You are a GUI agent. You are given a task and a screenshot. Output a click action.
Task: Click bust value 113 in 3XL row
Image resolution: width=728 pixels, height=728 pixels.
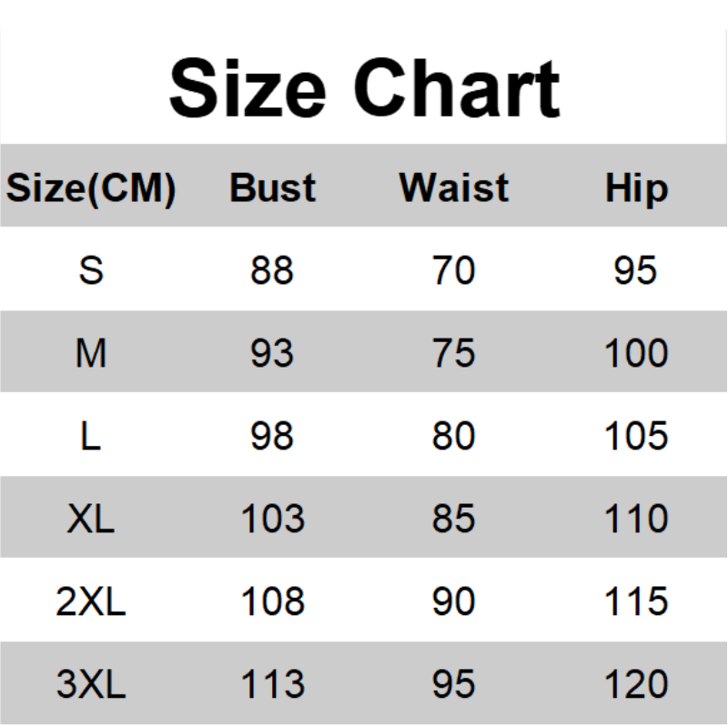click(272, 684)
